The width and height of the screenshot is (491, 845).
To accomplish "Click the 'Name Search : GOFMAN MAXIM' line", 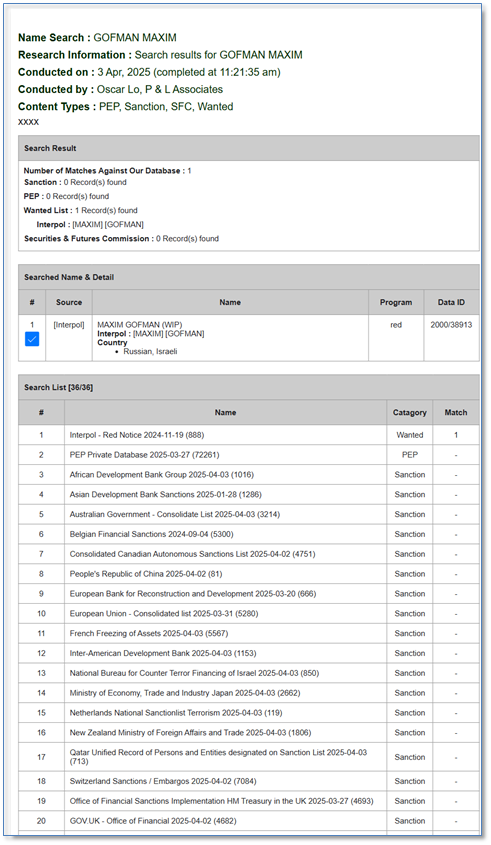I will point(97,38).
